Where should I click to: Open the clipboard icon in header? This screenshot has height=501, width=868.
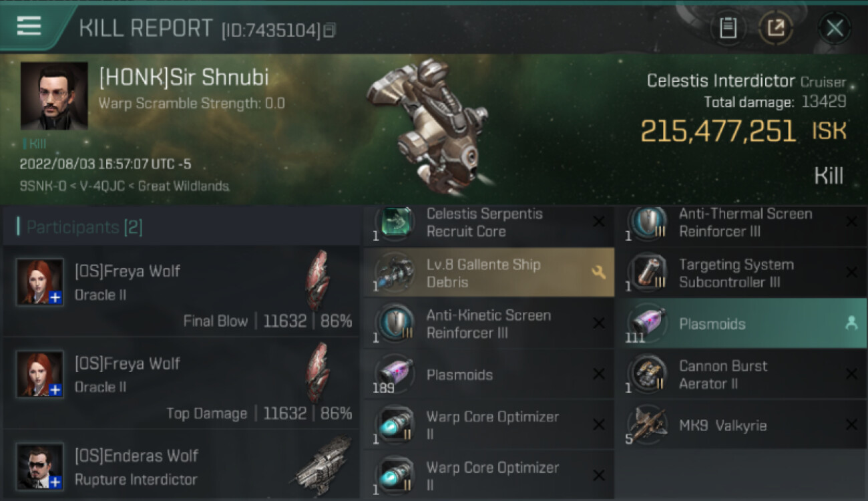tap(728, 28)
